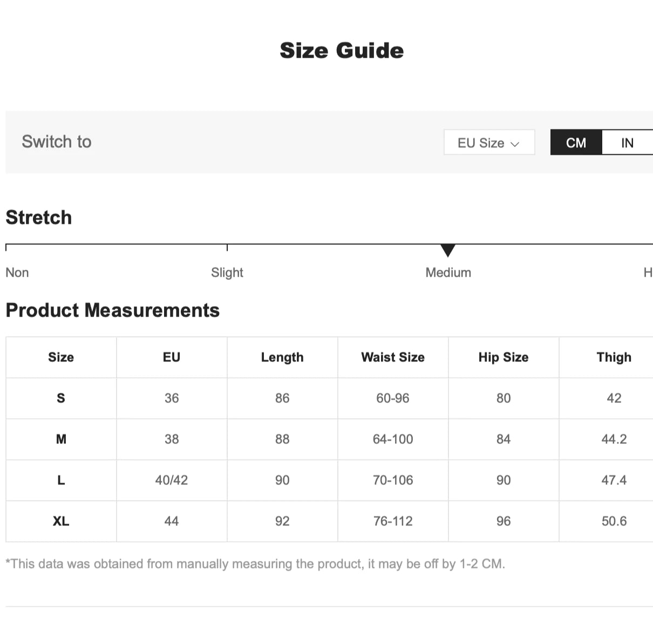The width and height of the screenshot is (653, 644).
Task: Click the Hip Size column header
Action: click(x=504, y=357)
